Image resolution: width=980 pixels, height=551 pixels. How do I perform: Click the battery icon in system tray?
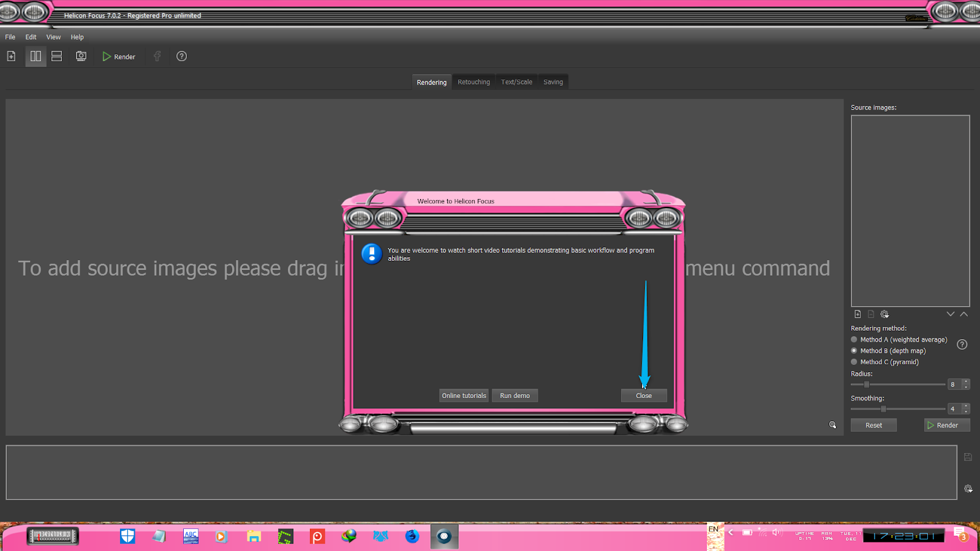point(747,532)
